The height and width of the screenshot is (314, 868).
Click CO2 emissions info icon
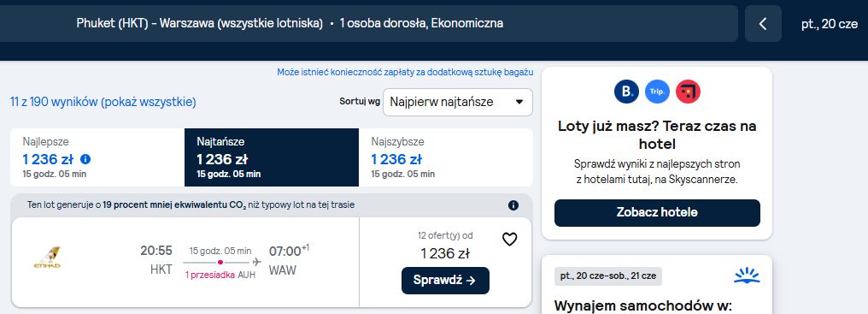tap(513, 205)
